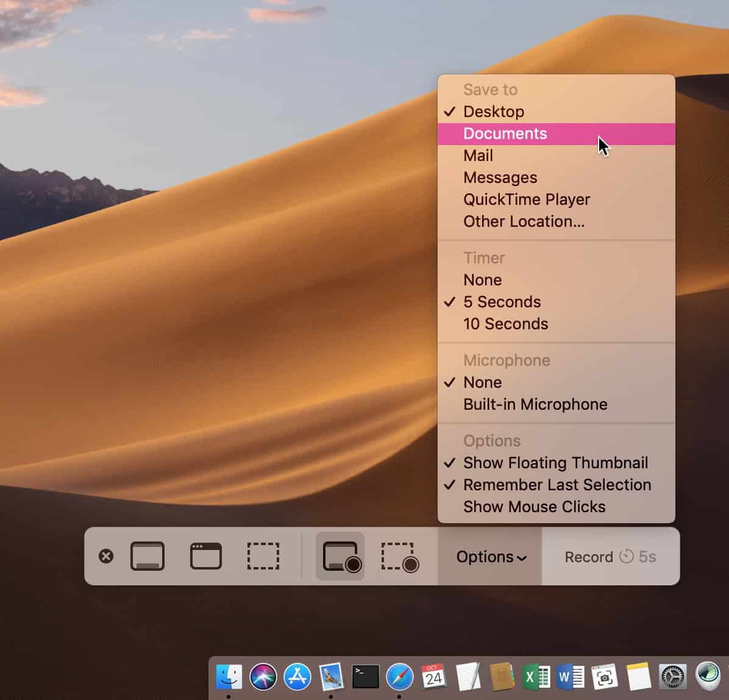Open Finder from the Dock
This screenshot has width=729, height=700.
click(229, 676)
